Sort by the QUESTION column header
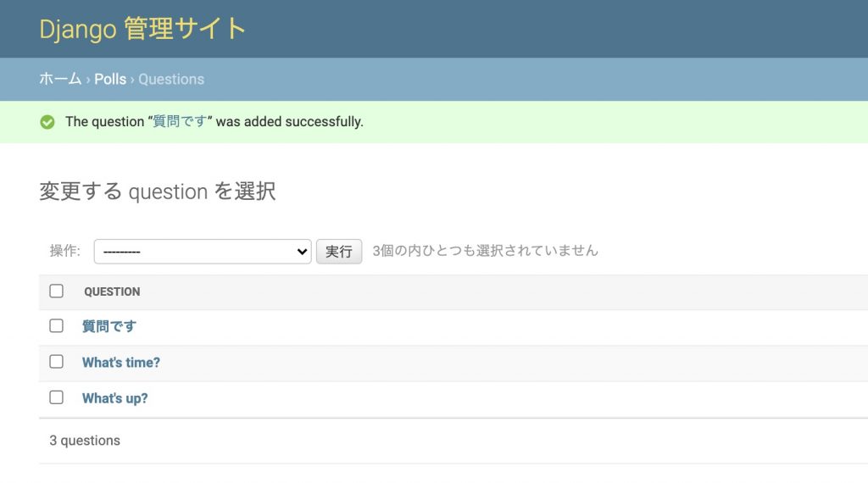This screenshot has height=483, width=868. point(112,291)
